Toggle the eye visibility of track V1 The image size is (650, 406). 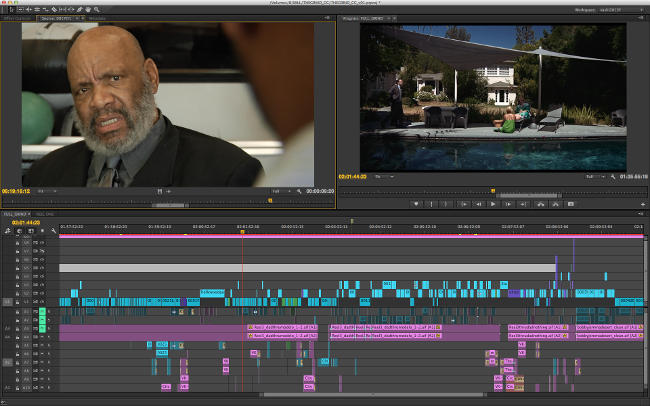pyautogui.click(x=42, y=301)
